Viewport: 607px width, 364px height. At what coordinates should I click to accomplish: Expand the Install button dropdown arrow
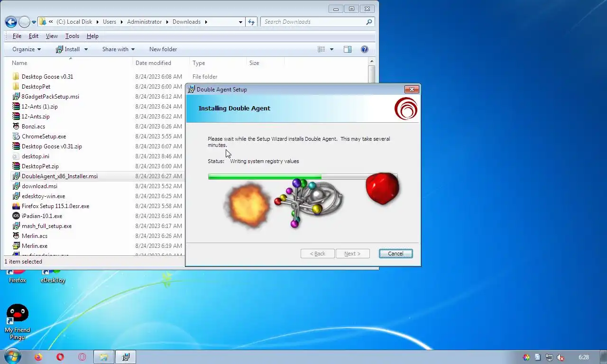86,49
